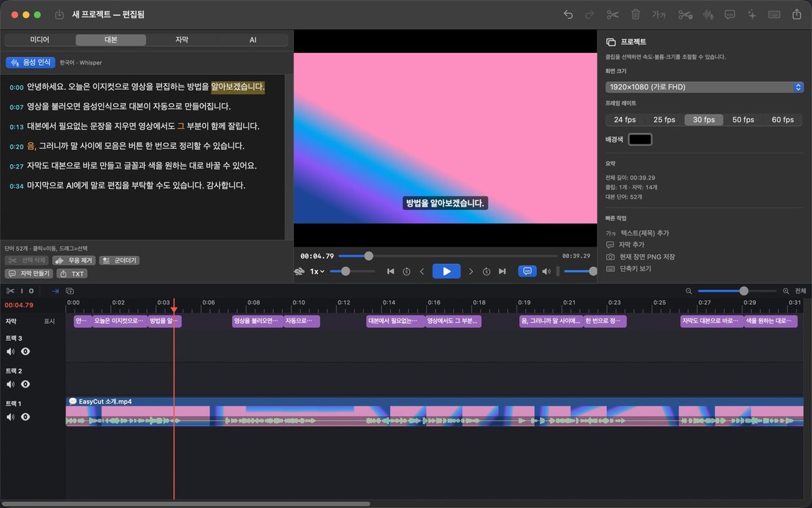The width and height of the screenshot is (812, 508).
Task: Click the timeline zoom slider
Action: click(x=738, y=291)
